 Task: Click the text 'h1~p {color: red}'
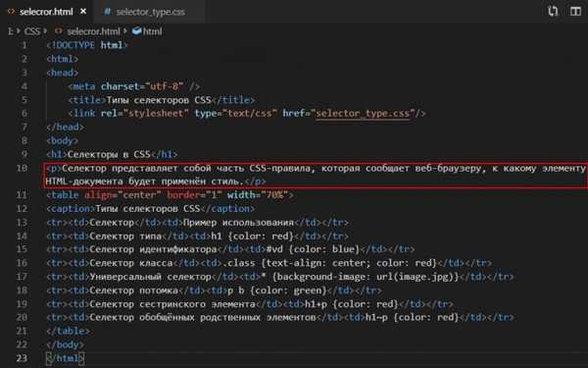(x=412, y=318)
